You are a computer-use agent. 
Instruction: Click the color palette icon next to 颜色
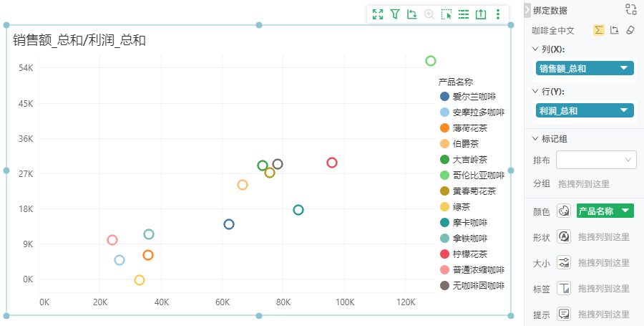pyautogui.click(x=564, y=211)
